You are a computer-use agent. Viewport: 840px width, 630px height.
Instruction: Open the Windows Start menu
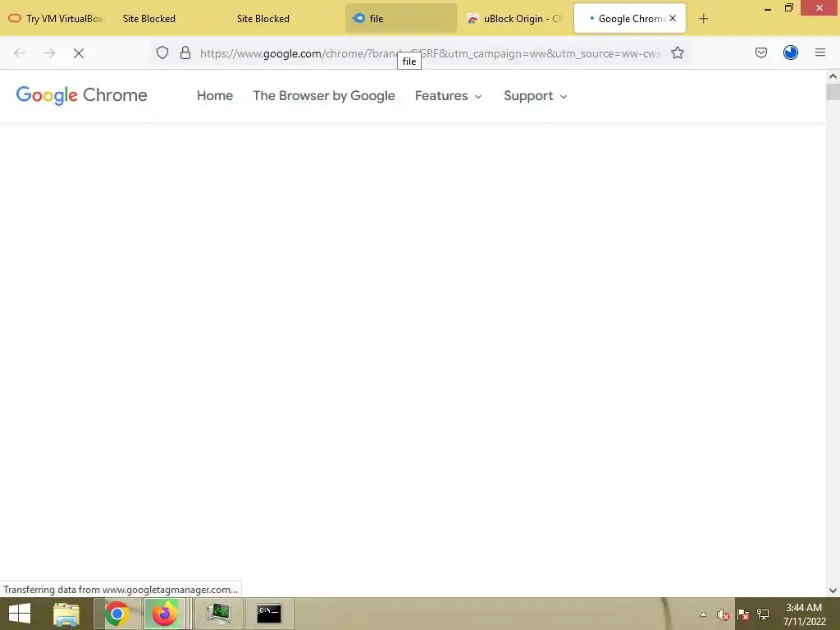[20, 614]
